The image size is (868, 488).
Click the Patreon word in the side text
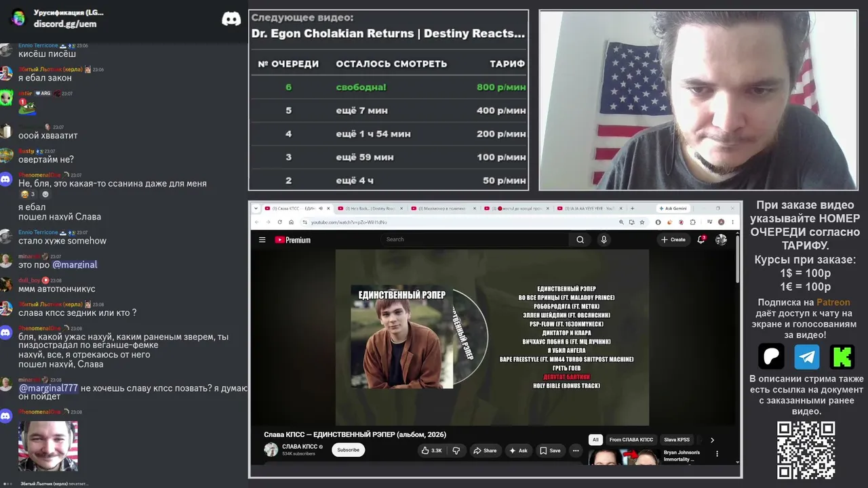(833, 302)
